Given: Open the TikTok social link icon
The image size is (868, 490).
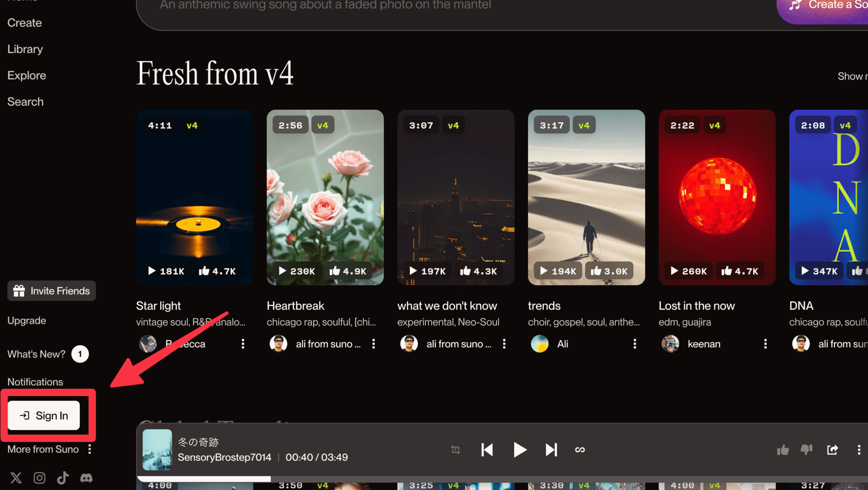Looking at the screenshot, I should click(63, 478).
